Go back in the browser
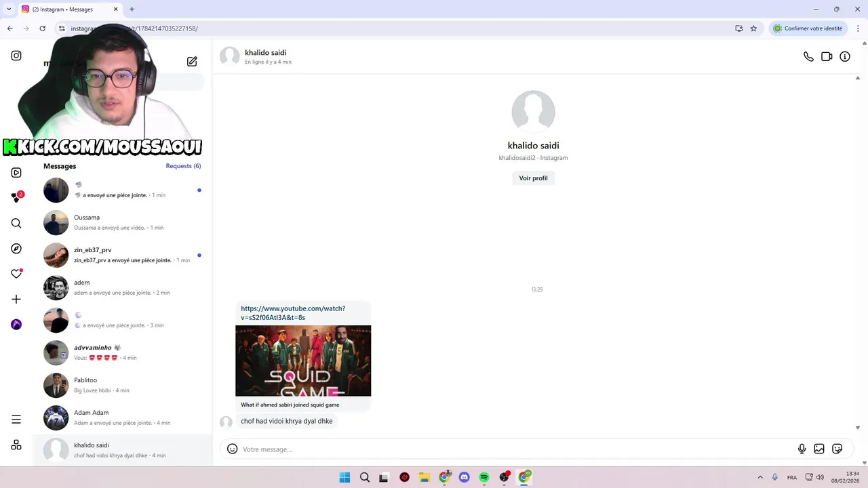868x488 pixels. tap(9, 28)
